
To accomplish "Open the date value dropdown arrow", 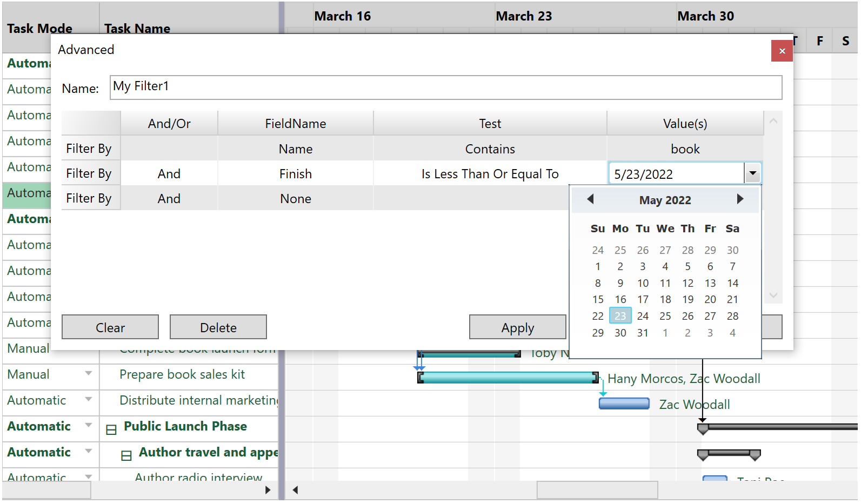I will tap(752, 173).
